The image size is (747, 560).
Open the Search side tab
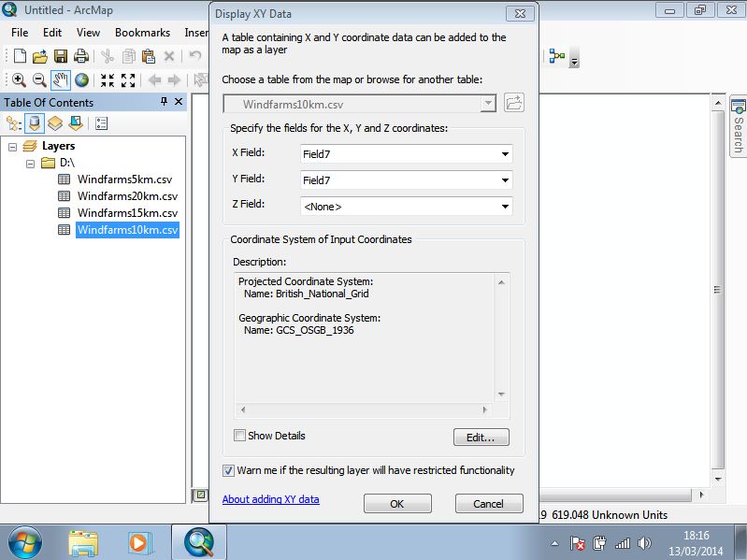pyautogui.click(x=738, y=126)
